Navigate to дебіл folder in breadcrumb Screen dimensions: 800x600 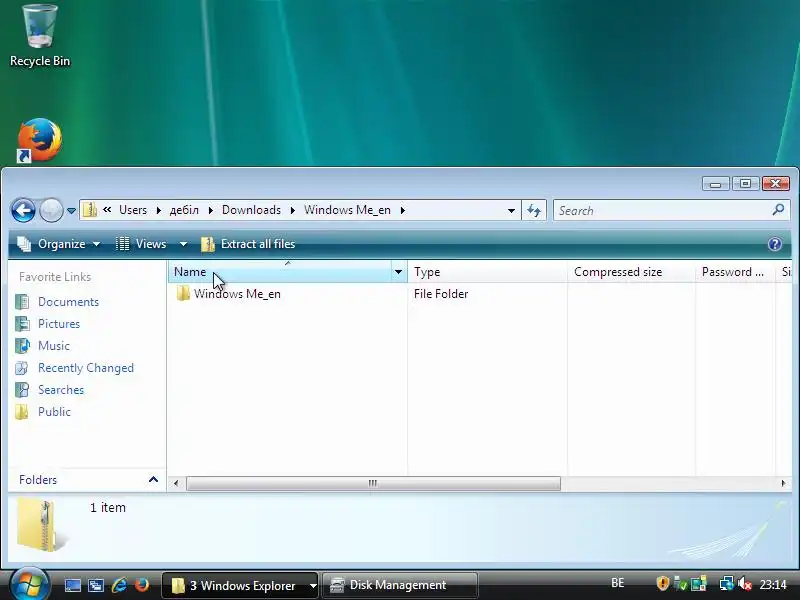coord(184,210)
